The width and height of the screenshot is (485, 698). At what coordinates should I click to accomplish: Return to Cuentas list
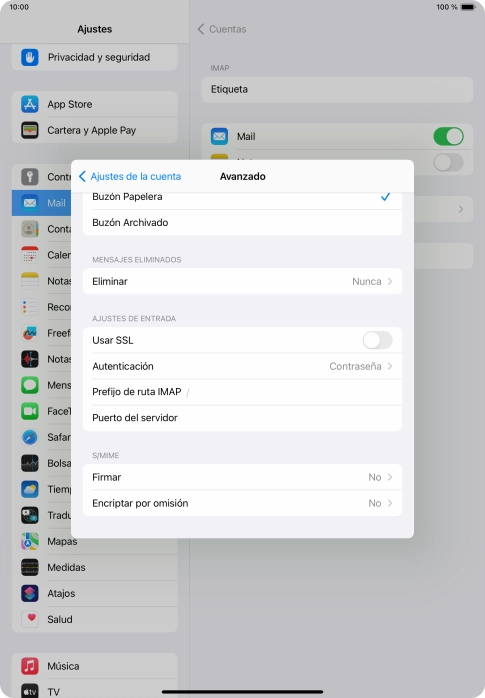click(222, 29)
